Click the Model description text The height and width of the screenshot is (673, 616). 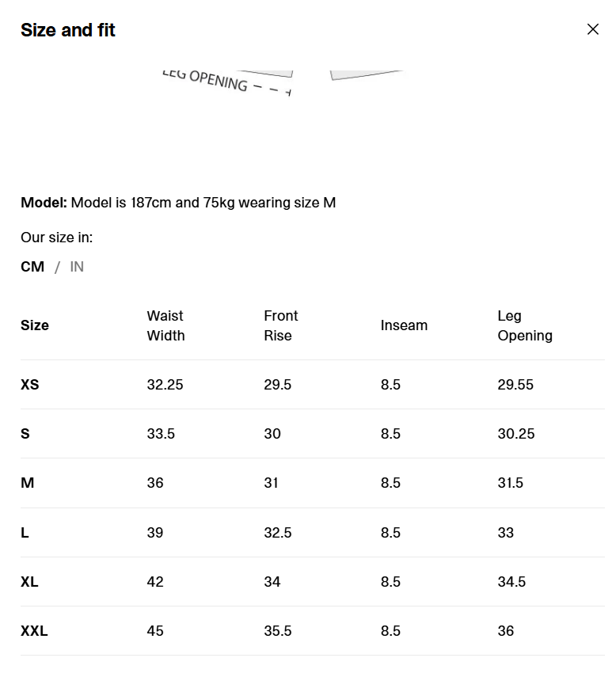(x=178, y=203)
